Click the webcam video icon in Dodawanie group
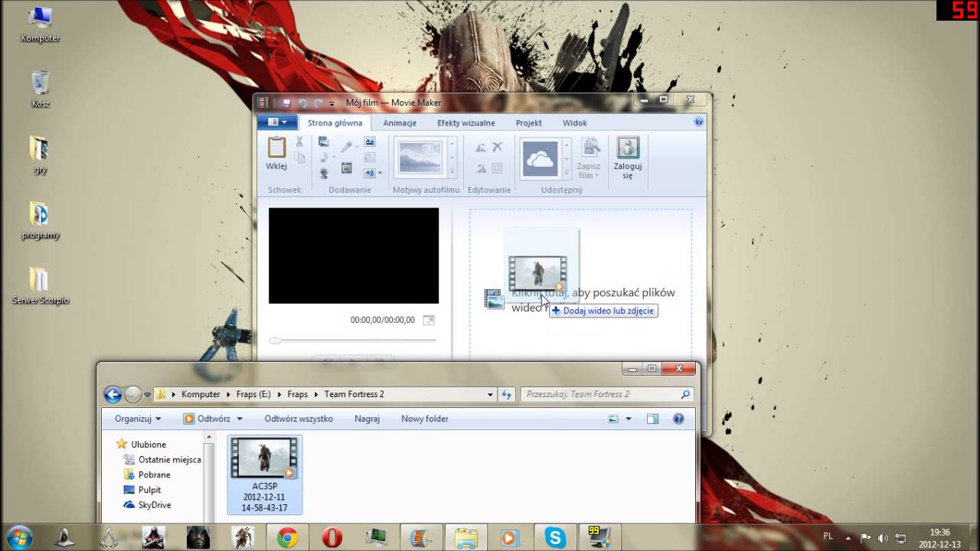 [x=324, y=174]
